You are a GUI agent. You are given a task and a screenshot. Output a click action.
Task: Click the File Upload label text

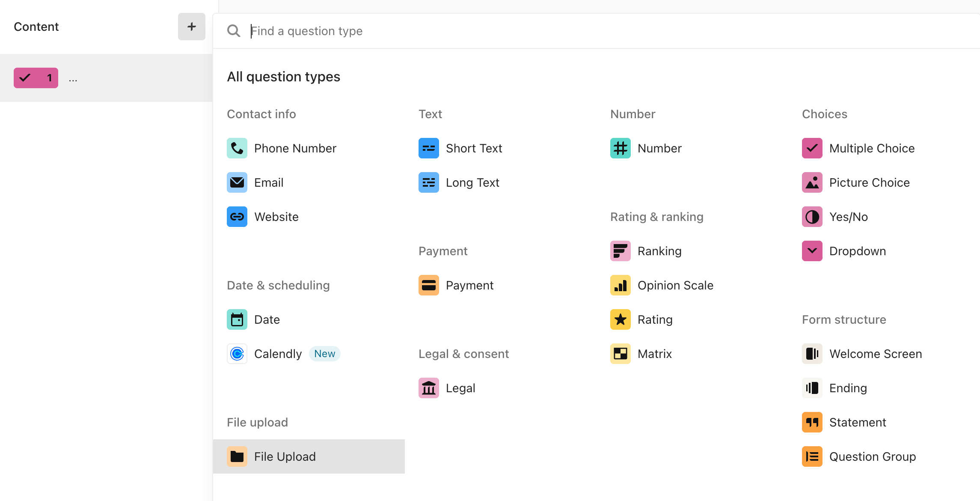[285, 456]
